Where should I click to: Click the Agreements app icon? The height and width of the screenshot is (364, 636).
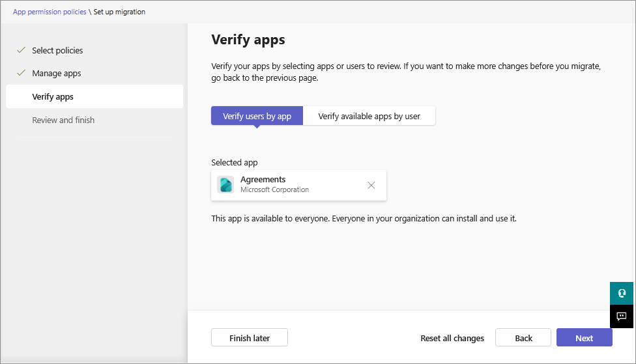click(225, 185)
